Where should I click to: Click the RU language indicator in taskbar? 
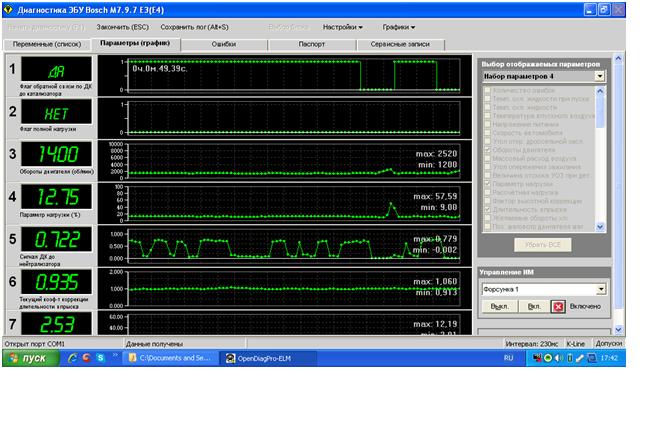(x=509, y=357)
